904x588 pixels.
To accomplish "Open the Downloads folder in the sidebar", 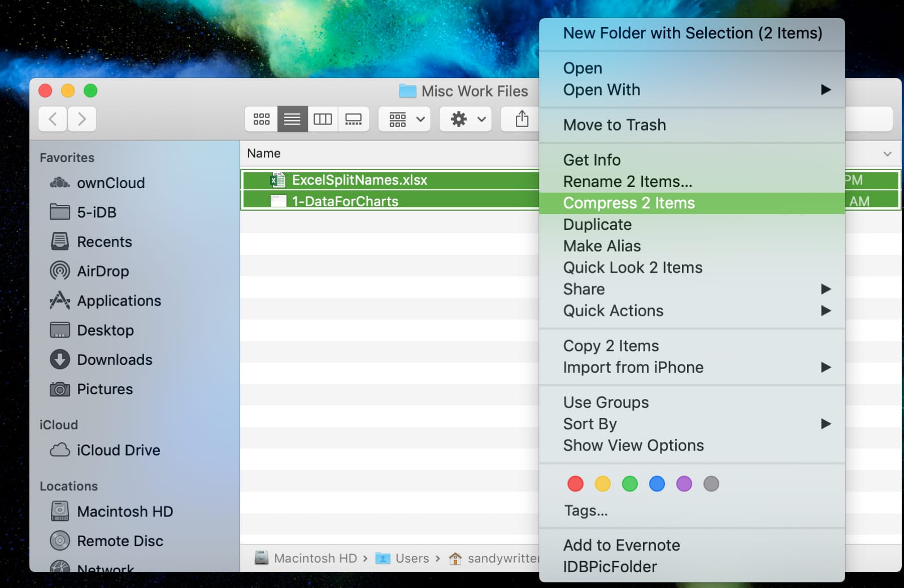I will (114, 359).
